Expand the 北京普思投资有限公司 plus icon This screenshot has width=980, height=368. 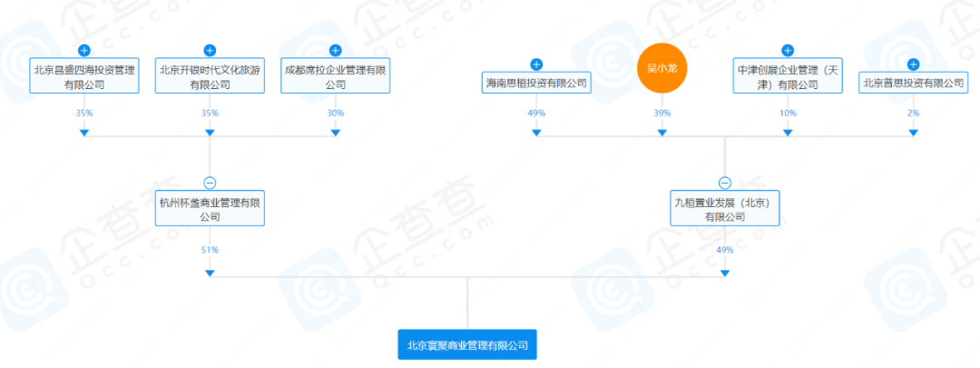pos(913,64)
